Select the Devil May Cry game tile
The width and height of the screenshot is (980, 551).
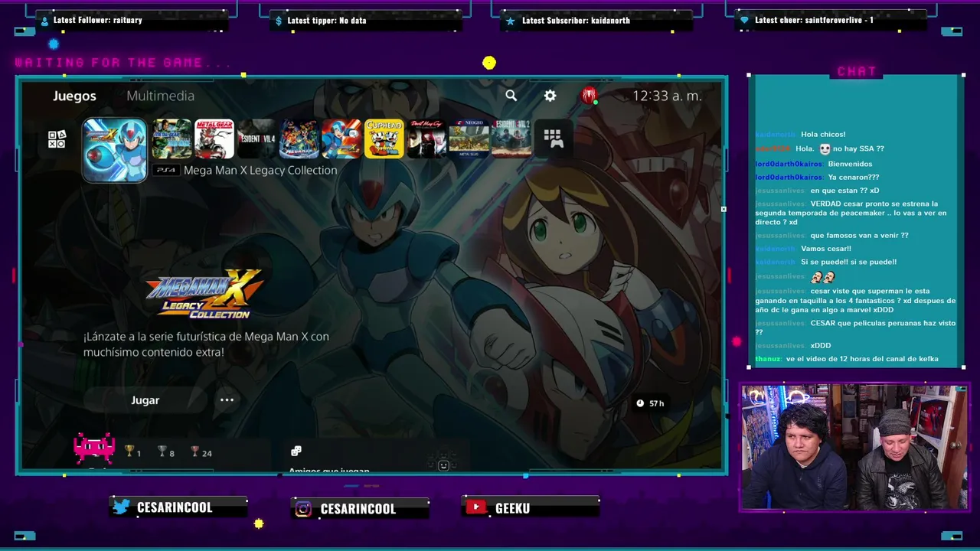click(x=426, y=139)
